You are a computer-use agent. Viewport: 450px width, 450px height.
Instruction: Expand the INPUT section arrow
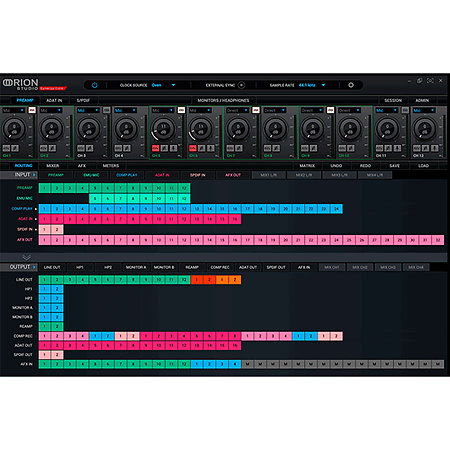[34, 175]
